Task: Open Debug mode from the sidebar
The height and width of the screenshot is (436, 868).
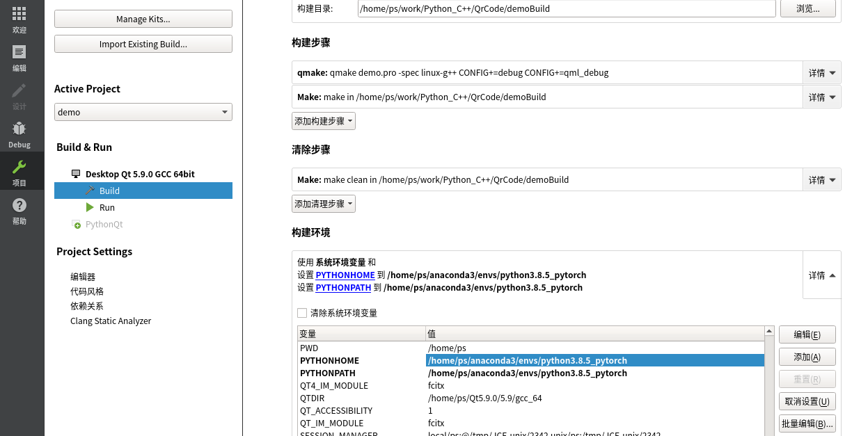Action: [x=19, y=132]
